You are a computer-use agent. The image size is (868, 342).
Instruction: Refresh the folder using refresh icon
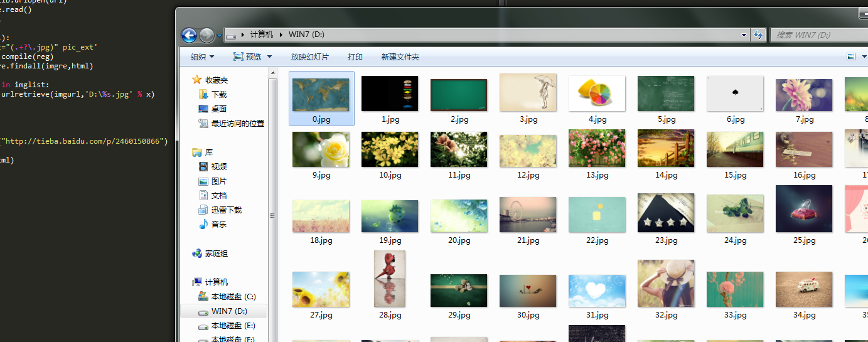click(758, 35)
